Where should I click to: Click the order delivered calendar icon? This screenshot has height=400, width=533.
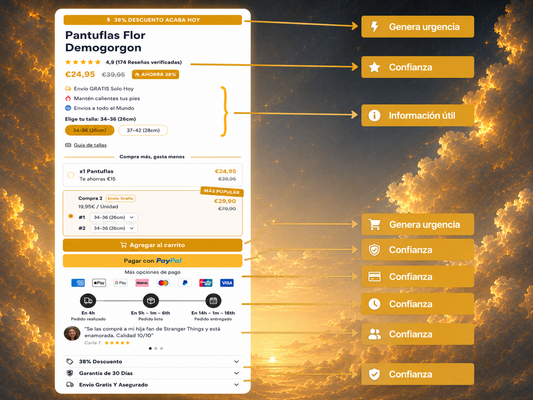point(213,301)
